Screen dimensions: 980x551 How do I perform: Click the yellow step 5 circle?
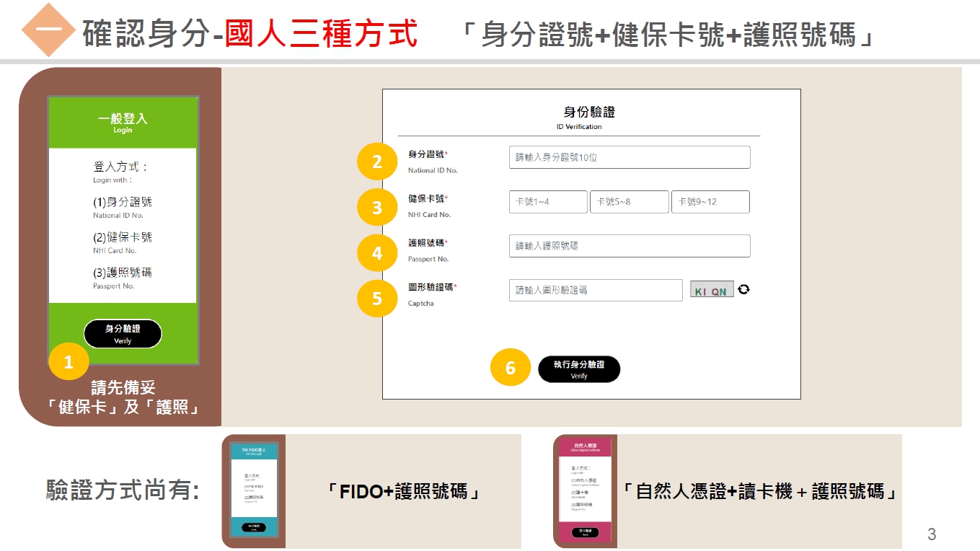click(377, 298)
